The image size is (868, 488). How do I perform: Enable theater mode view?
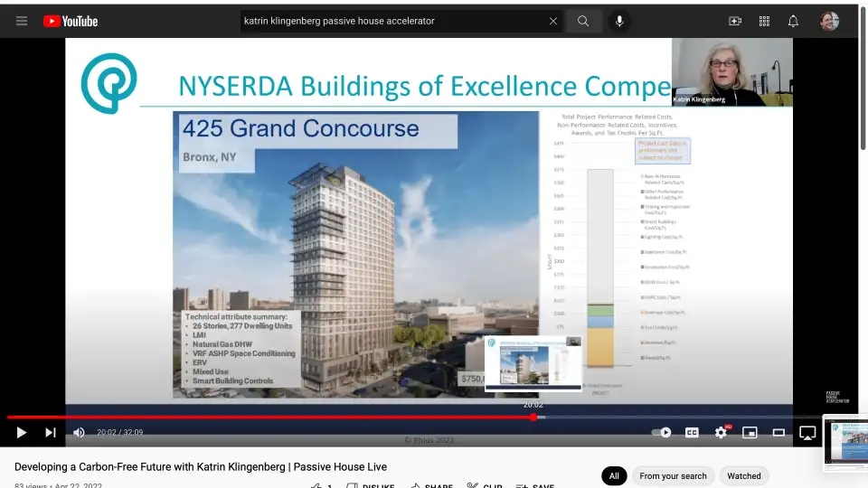tap(778, 433)
